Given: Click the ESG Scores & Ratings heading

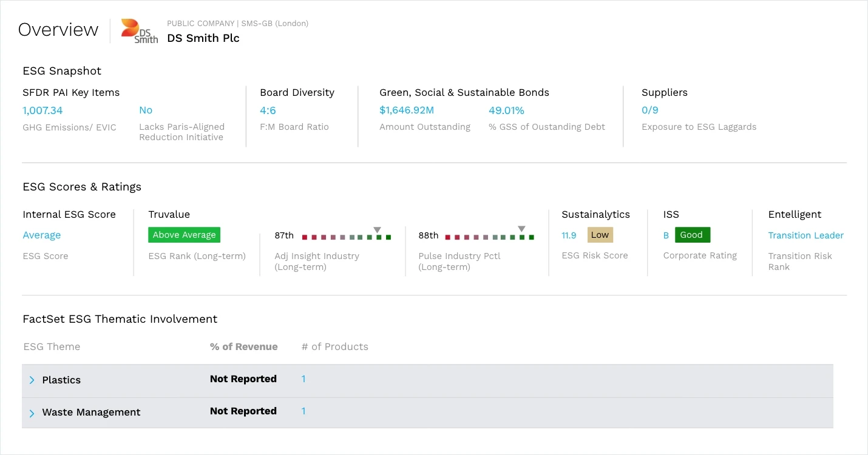Looking at the screenshot, I should [x=82, y=187].
